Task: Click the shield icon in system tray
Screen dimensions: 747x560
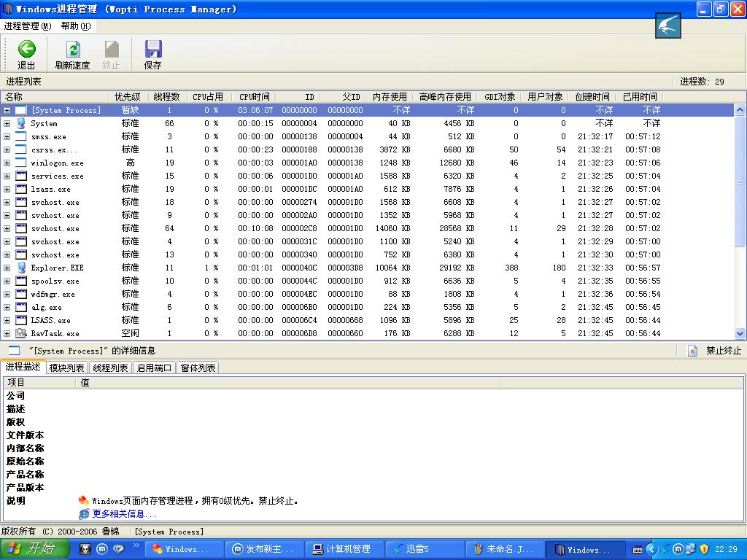Action: pos(705,549)
